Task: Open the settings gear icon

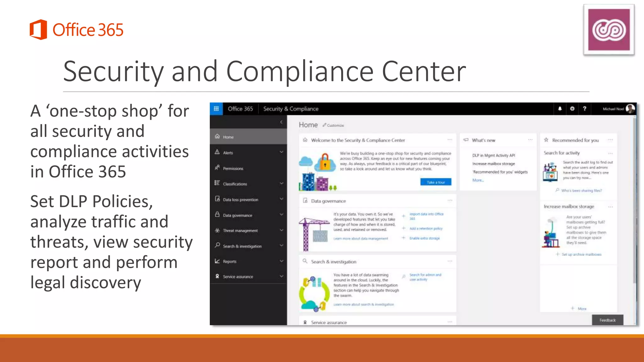Action: 572,109
